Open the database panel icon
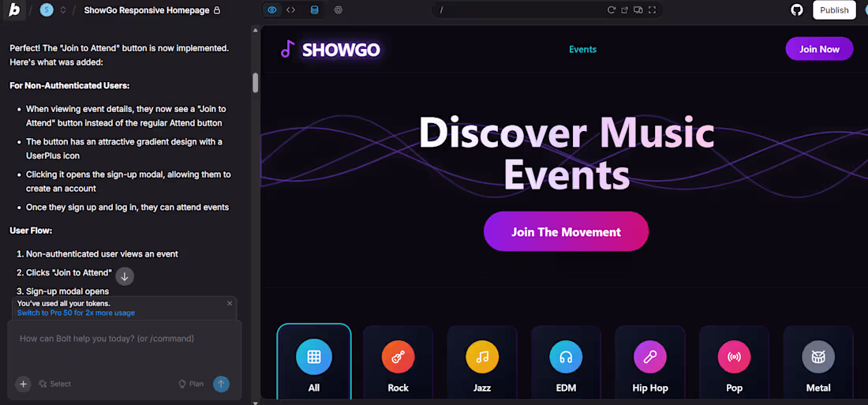Image resolution: width=868 pixels, height=405 pixels. [x=314, y=10]
